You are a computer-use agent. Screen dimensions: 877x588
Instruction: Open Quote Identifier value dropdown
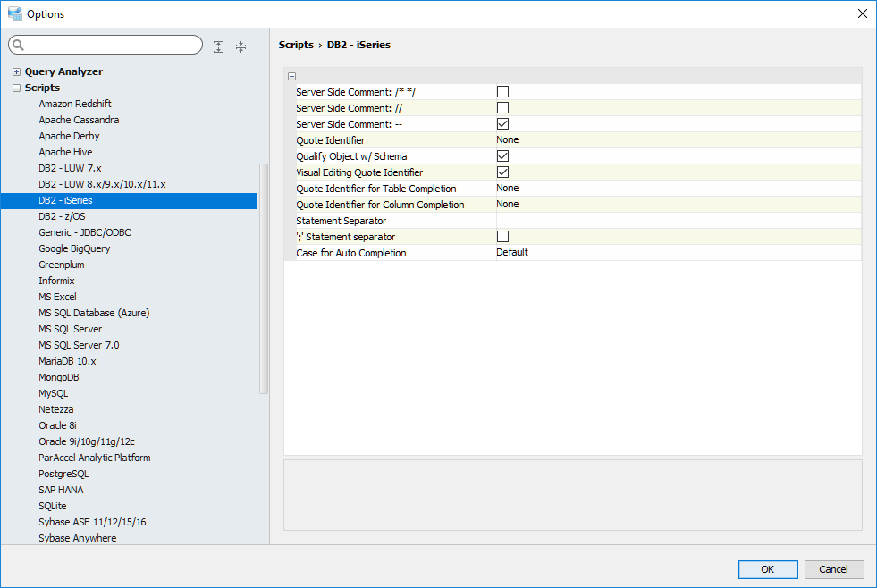[x=678, y=139]
